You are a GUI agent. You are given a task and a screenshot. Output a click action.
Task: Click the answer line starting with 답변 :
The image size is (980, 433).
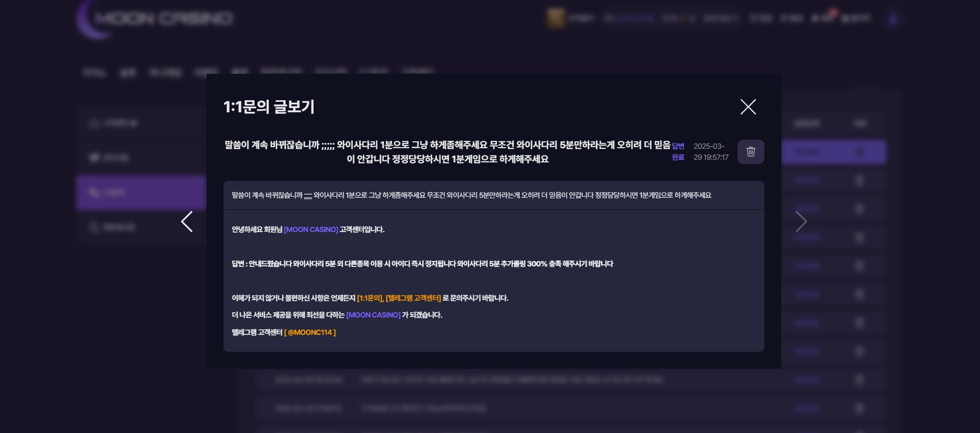(x=422, y=264)
